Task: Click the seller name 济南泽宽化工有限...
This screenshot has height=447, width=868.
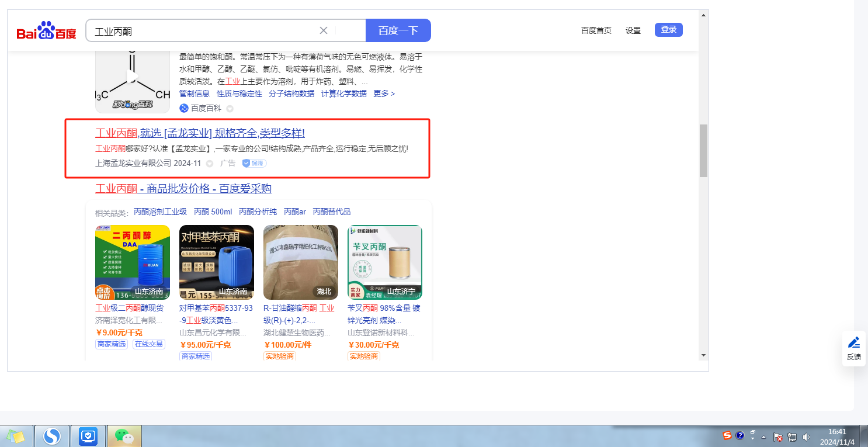Action: (129, 320)
